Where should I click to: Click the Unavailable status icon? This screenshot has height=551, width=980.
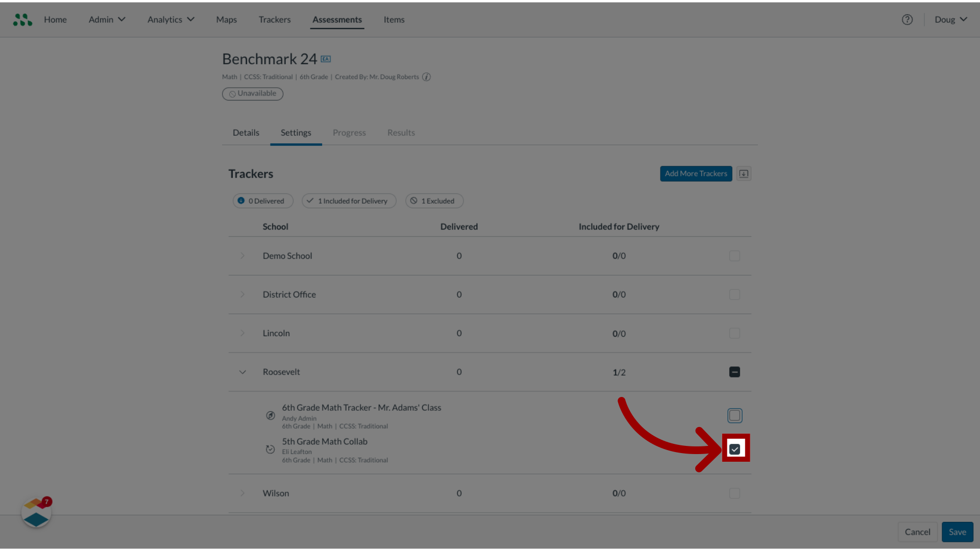tap(232, 93)
